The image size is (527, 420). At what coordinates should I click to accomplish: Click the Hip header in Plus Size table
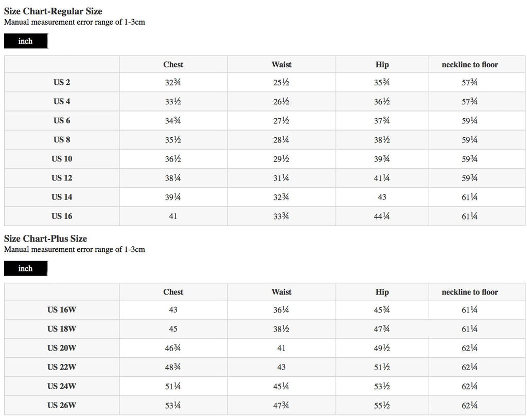(x=382, y=292)
